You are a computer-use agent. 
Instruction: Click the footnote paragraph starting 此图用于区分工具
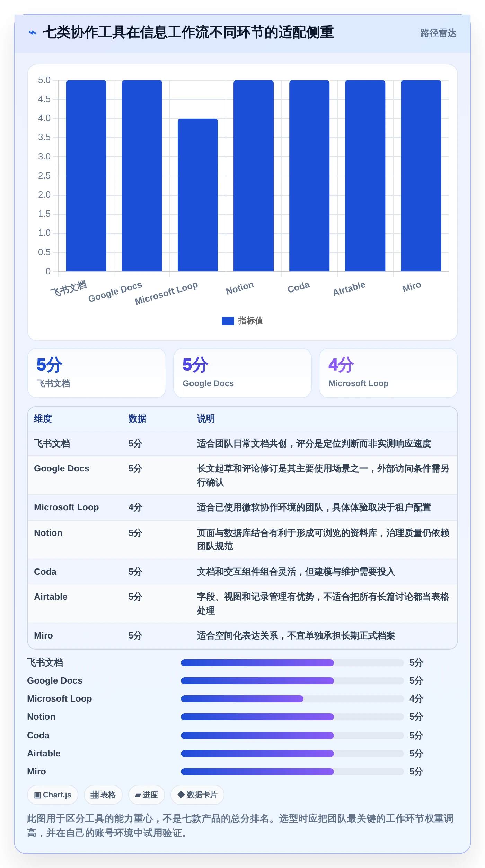[240, 826]
